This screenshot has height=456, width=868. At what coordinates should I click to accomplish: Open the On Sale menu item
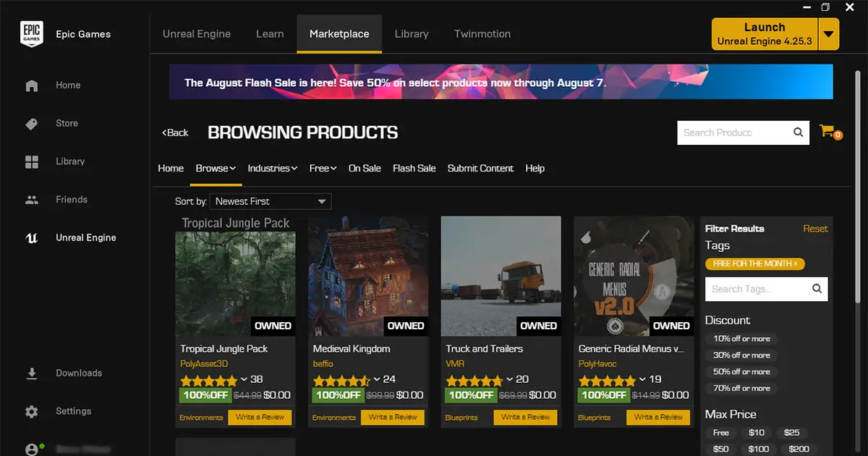pos(365,168)
